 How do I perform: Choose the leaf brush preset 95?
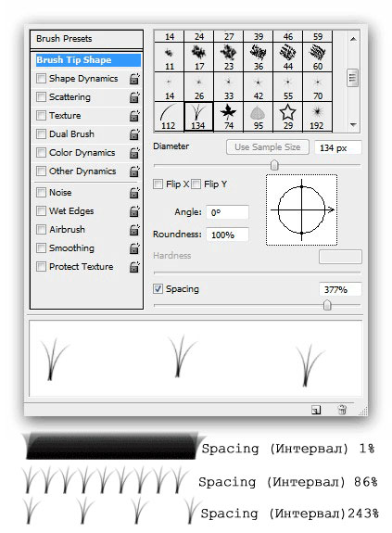[259, 116]
